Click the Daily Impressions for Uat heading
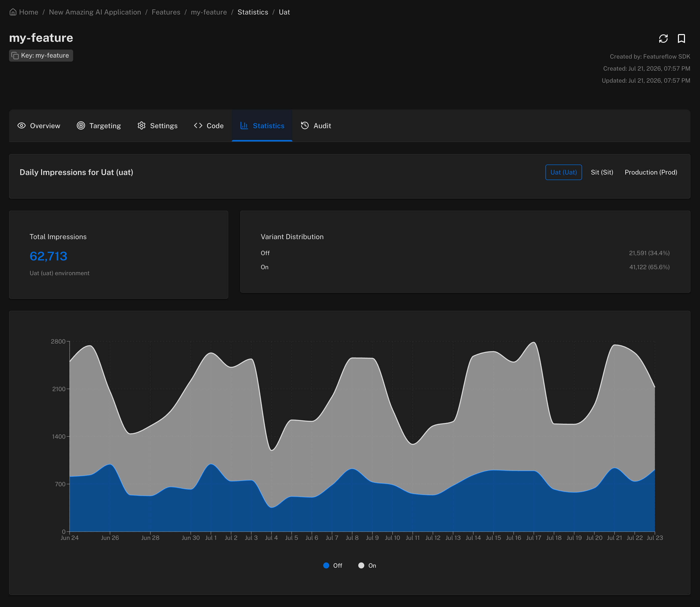700x607 pixels. 76,173
